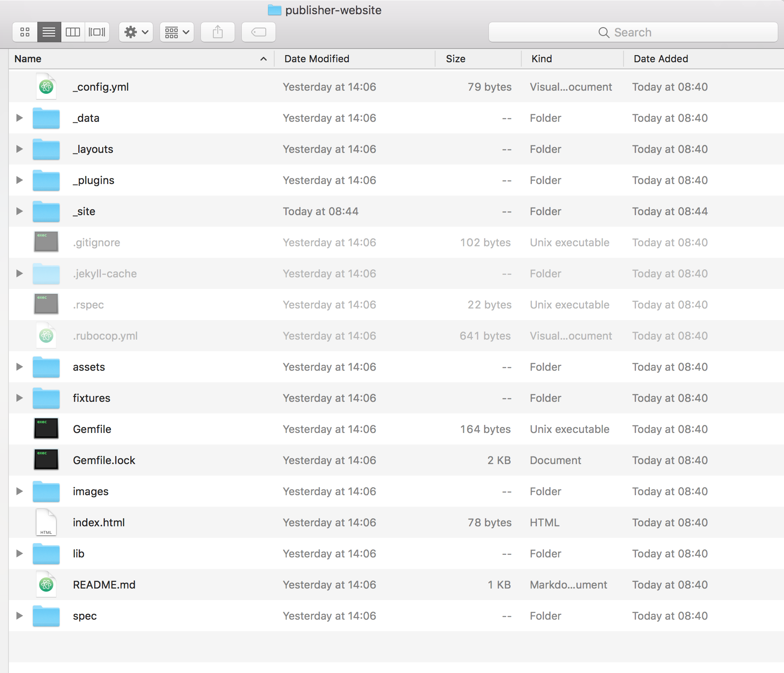Click the publisher-website title folder icon
The height and width of the screenshot is (673, 784).
[x=275, y=10]
